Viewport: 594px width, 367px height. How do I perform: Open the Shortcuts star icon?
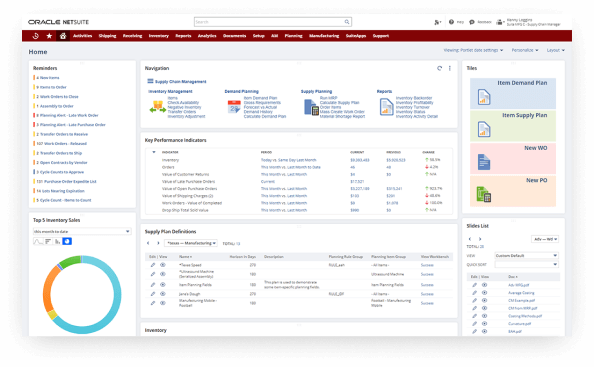[49, 36]
